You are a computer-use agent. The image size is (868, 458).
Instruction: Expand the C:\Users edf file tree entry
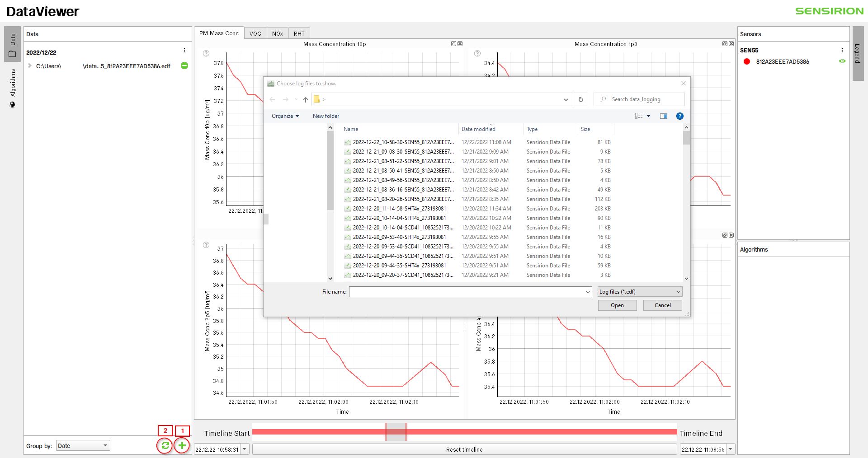(30, 66)
